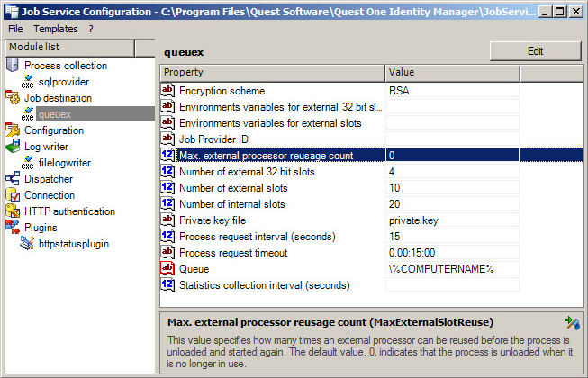Click the Private key file string icon
The height and width of the screenshot is (378, 588).
167,220
